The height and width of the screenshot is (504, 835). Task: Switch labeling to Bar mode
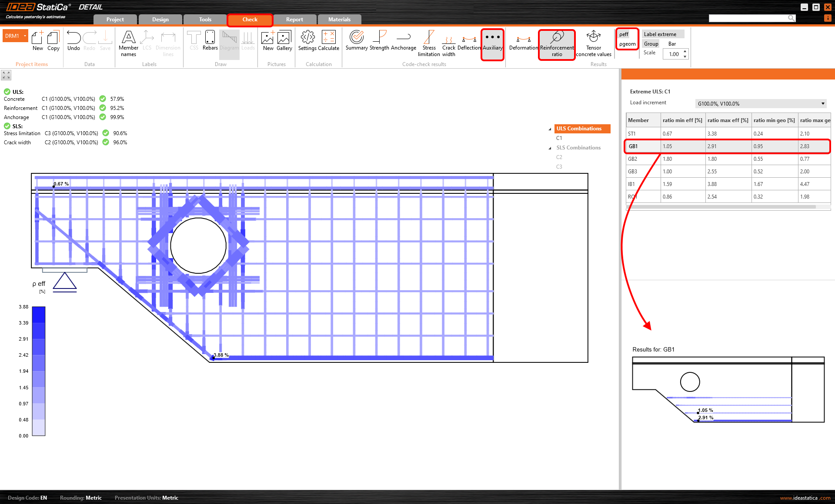(x=672, y=44)
